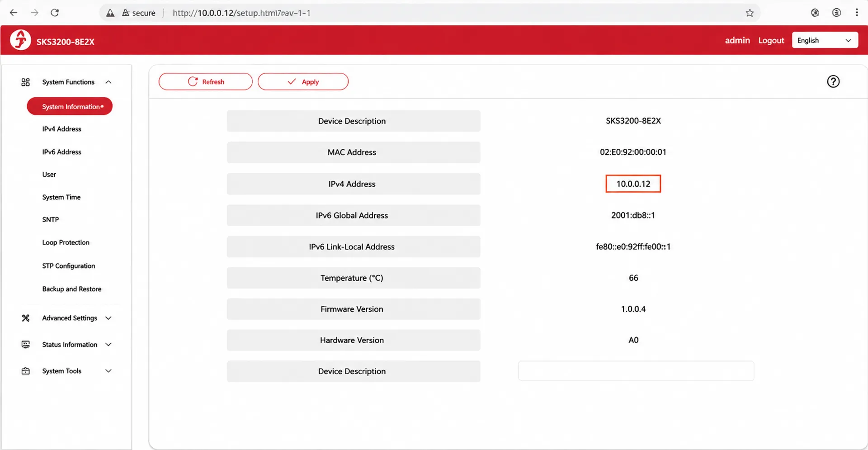Click the IPv6 Global Address label cell
The image size is (868, 450).
point(354,215)
